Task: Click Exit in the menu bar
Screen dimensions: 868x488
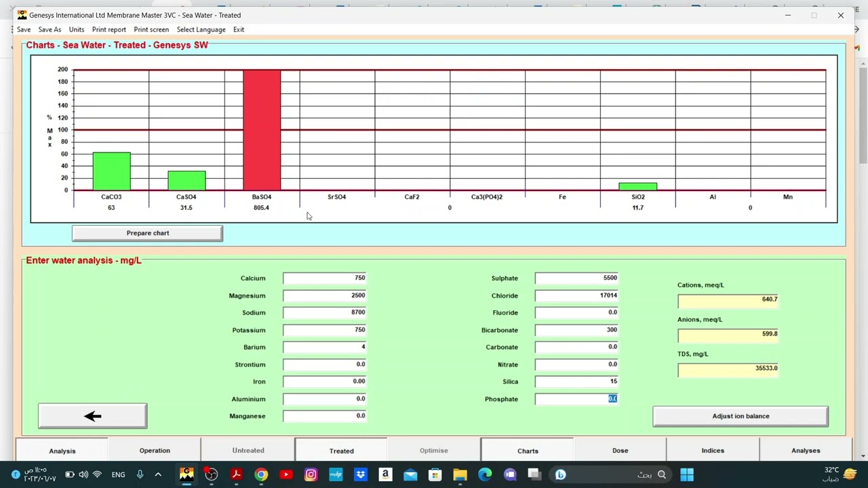Action: click(x=239, y=30)
